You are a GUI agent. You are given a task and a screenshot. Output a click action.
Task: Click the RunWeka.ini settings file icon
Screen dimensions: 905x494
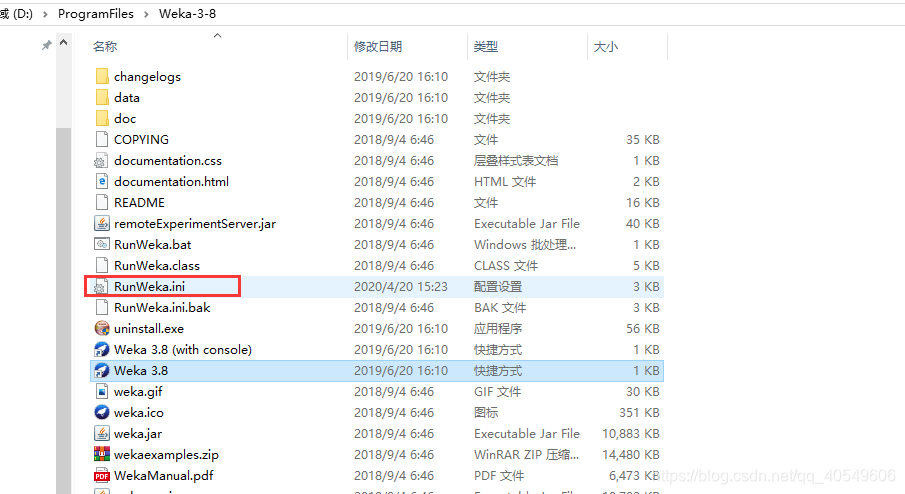click(100, 286)
